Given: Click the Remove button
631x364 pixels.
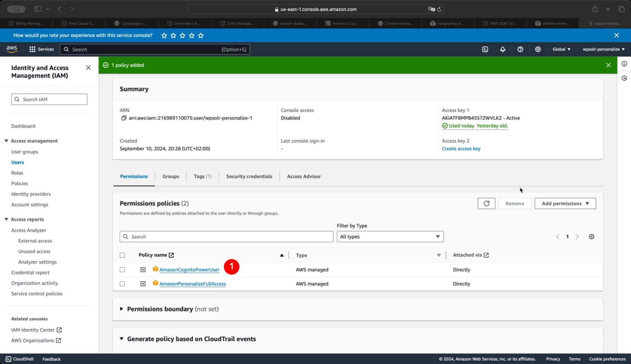Looking at the screenshot, I should (x=515, y=203).
